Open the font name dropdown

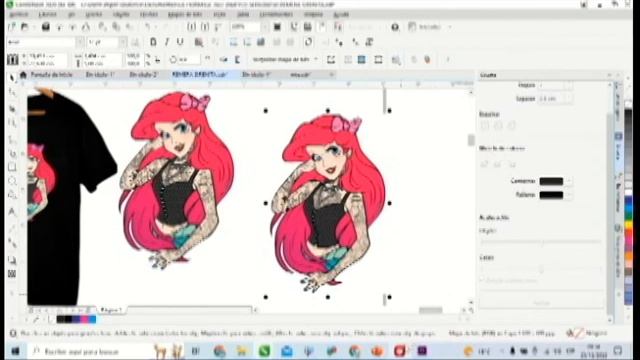click(80, 42)
